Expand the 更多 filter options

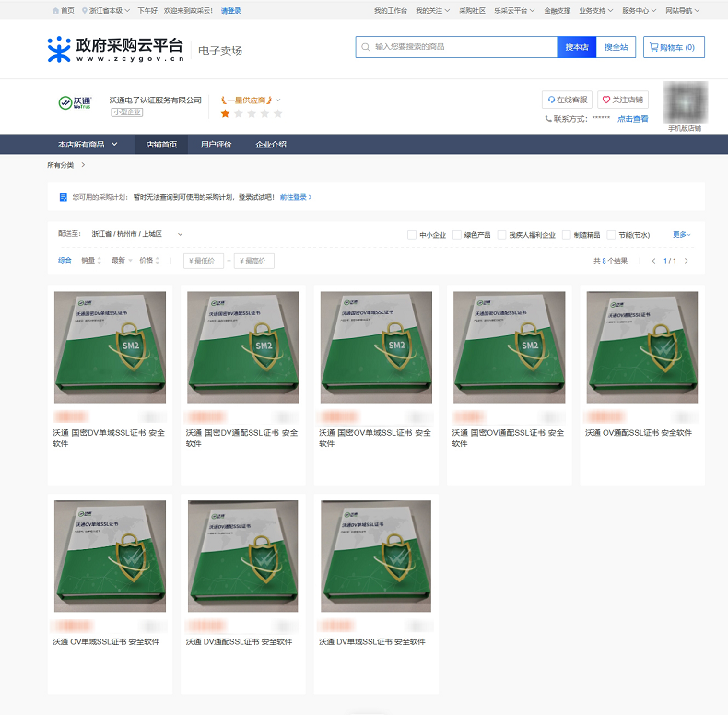click(x=681, y=235)
